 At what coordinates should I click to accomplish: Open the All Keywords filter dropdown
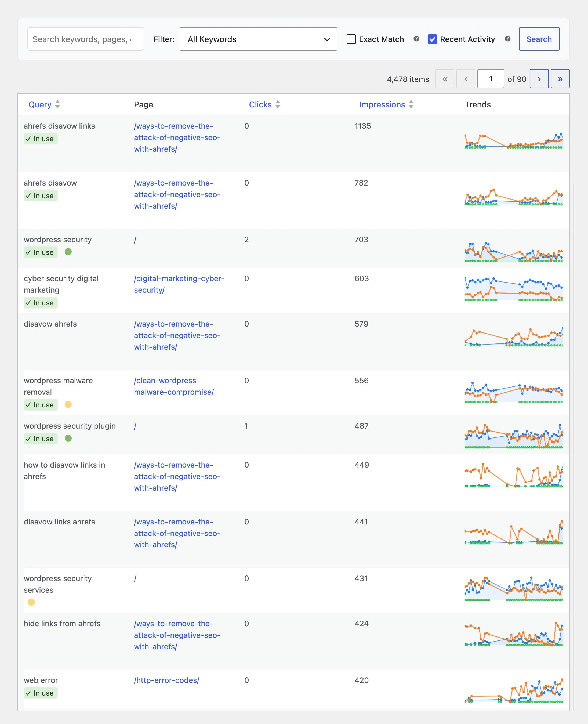pos(258,39)
